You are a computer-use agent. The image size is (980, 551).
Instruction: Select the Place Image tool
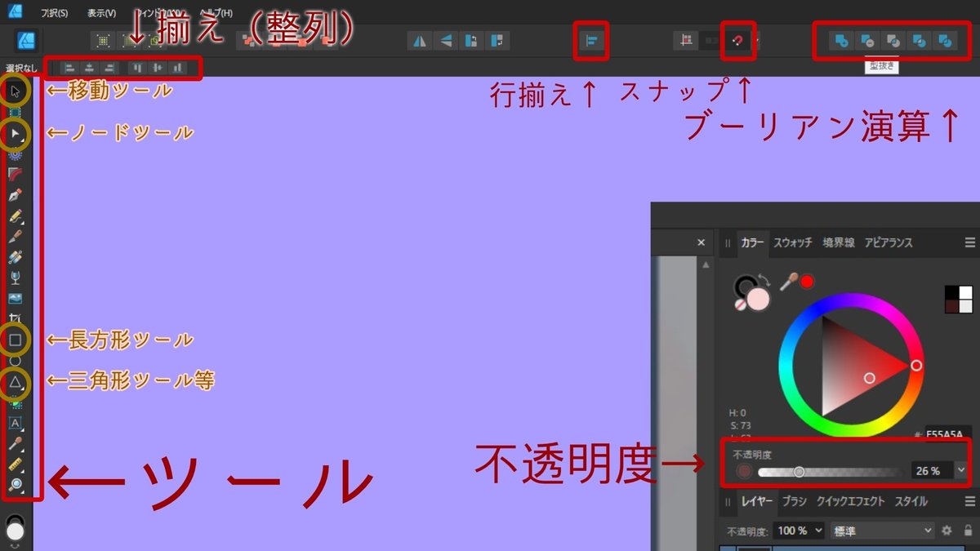[15, 298]
